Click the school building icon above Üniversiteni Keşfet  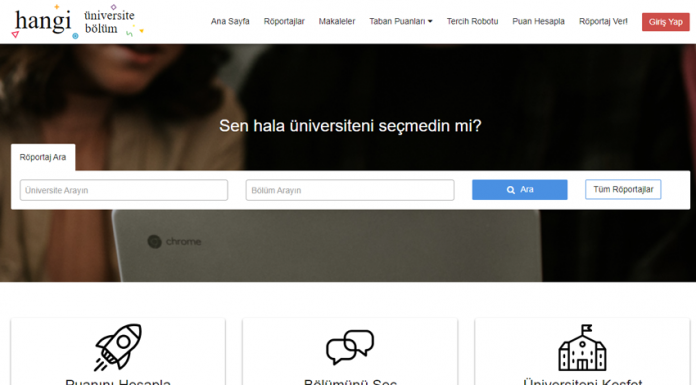point(582,347)
